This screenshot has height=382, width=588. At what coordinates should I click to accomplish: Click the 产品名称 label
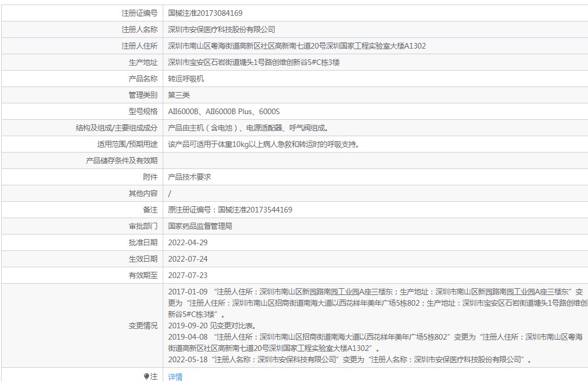(x=143, y=79)
